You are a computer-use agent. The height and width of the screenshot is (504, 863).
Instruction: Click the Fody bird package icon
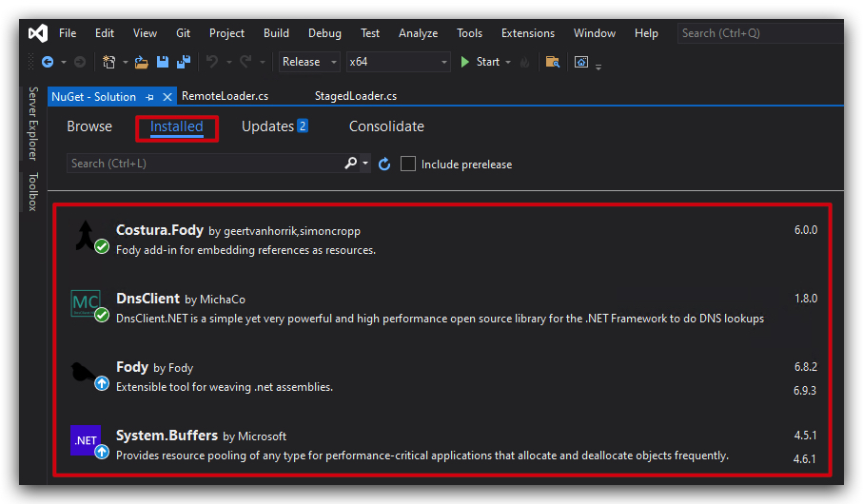click(86, 373)
